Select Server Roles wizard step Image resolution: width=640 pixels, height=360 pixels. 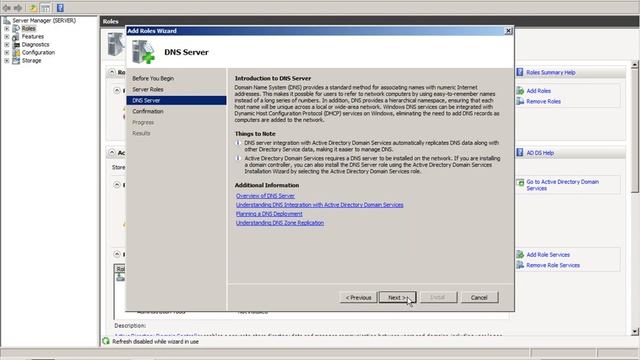[148, 89]
